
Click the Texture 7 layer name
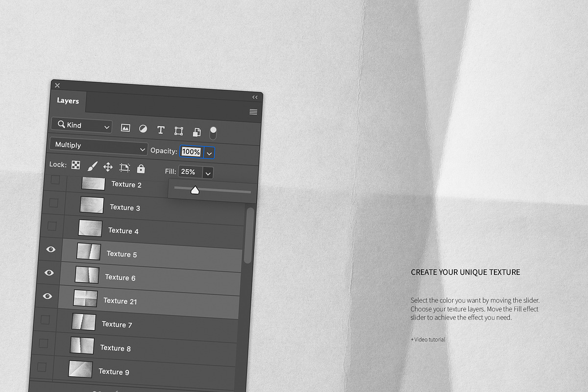click(x=117, y=324)
